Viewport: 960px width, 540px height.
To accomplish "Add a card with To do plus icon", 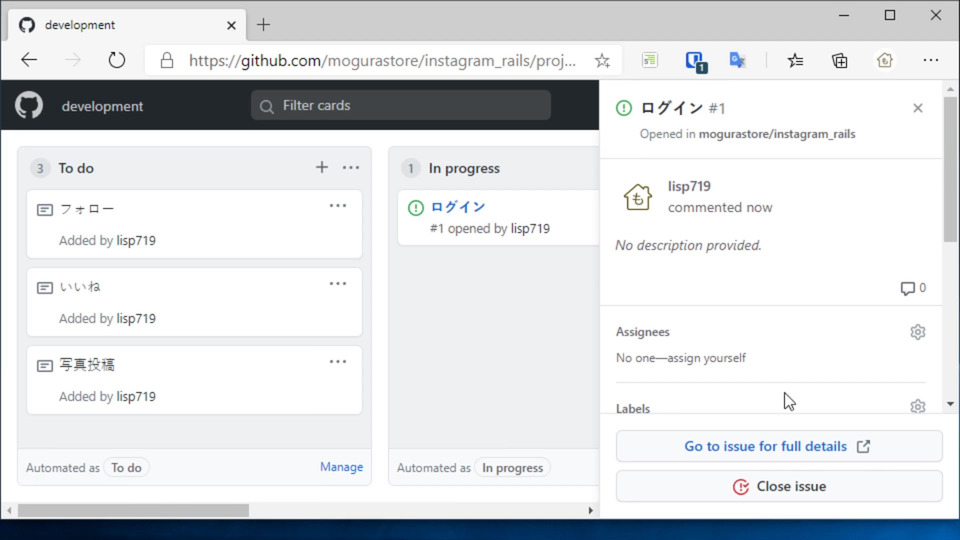I will coord(321,167).
